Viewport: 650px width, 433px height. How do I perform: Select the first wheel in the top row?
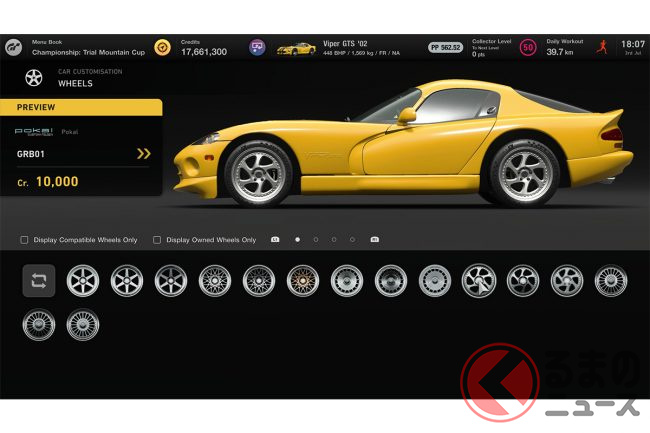coord(83,281)
